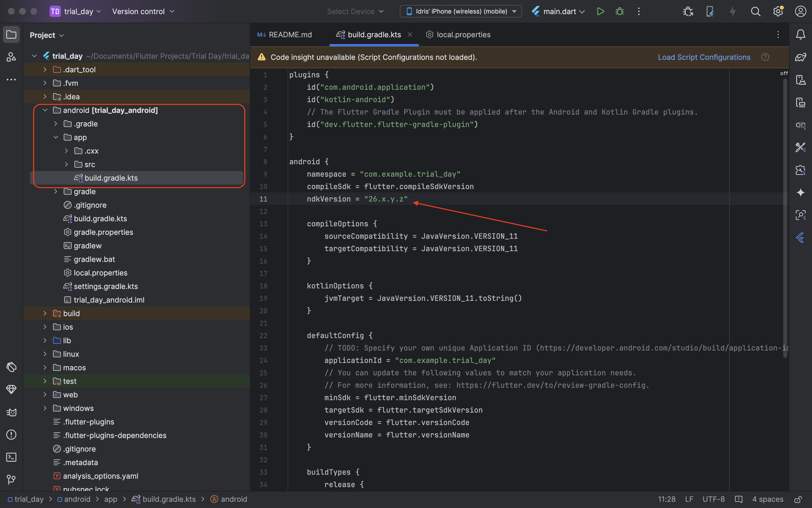Open the Build Variants tag icon
The height and width of the screenshot is (508, 812).
pos(11,367)
